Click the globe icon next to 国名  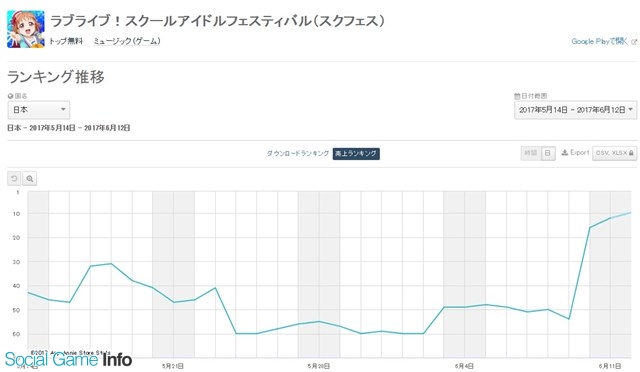coord(10,96)
